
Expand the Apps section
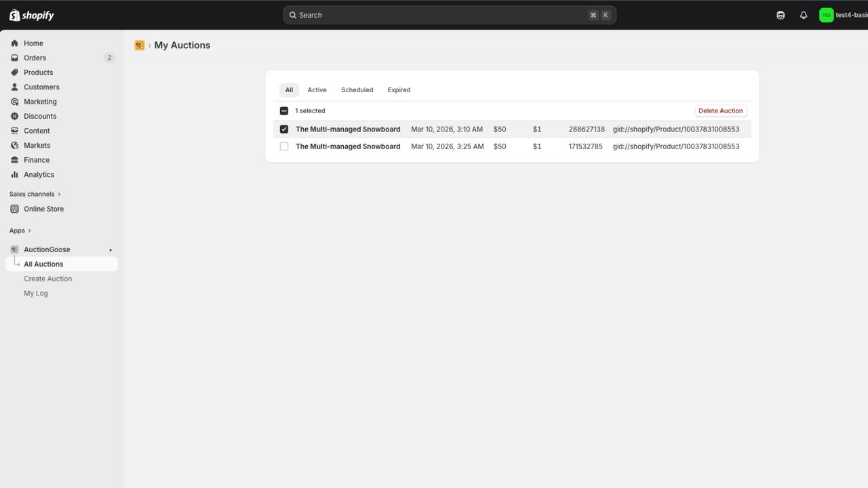point(20,230)
